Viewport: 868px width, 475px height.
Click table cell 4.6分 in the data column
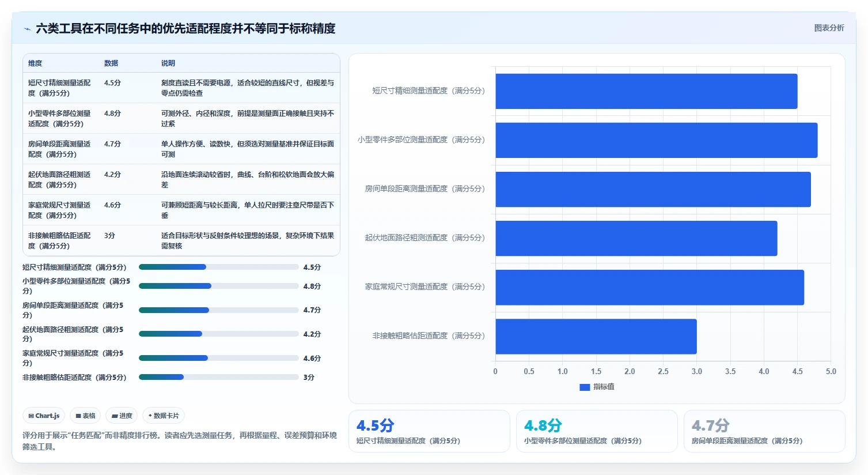point(113,205)
